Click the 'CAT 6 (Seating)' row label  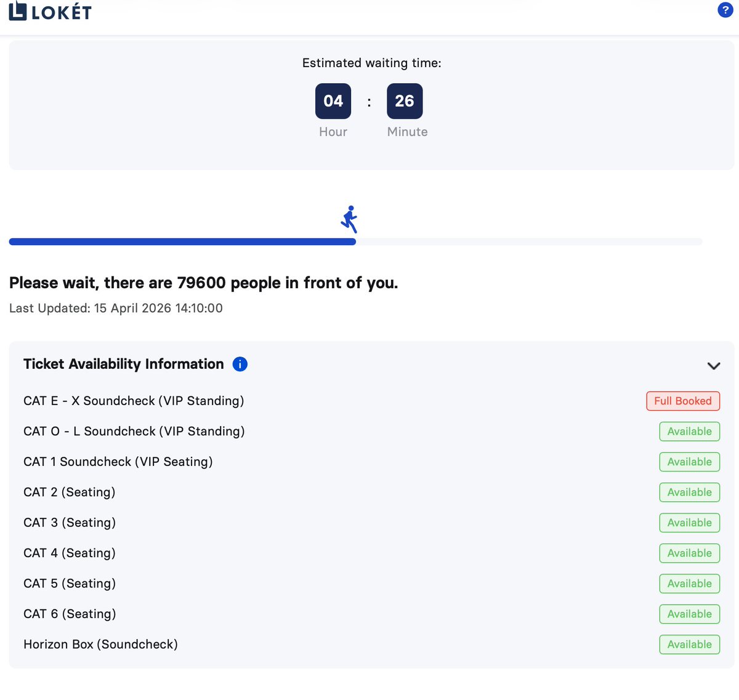coord(70,614)
